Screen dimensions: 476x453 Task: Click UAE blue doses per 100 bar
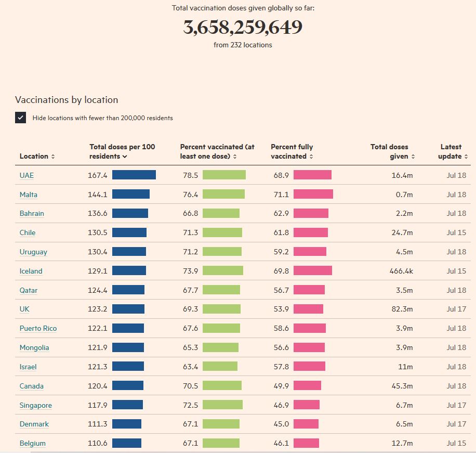pos(134,175)
